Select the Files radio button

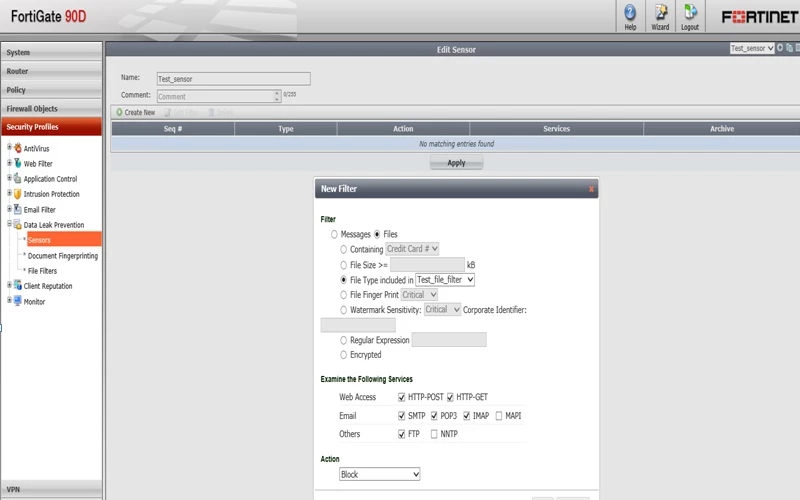click(x=377, y=234)
